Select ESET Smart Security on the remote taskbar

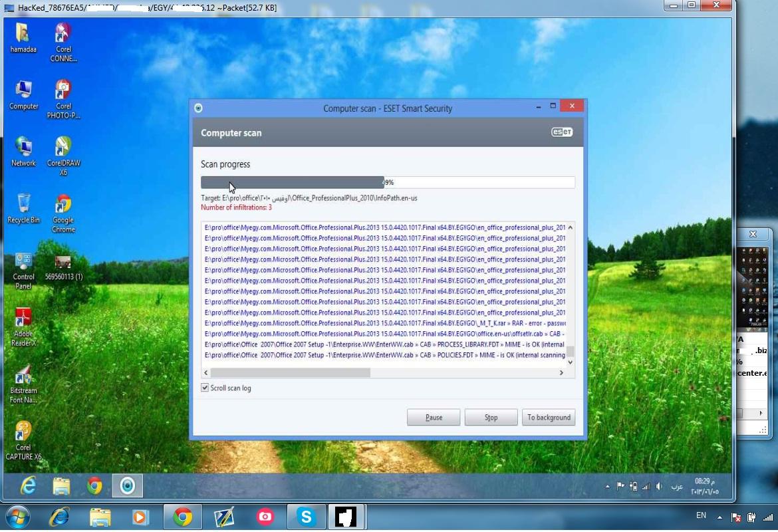(128, 486)
